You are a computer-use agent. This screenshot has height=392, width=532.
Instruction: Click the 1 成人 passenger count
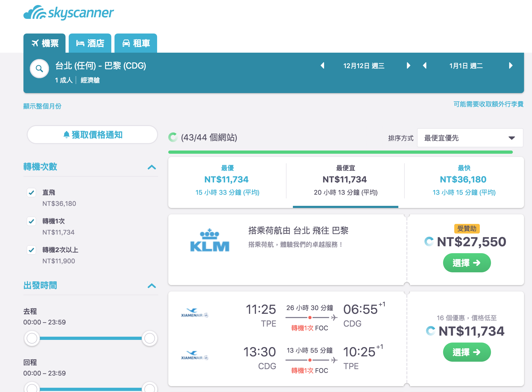pyautogui.click(x=64, y=80)
